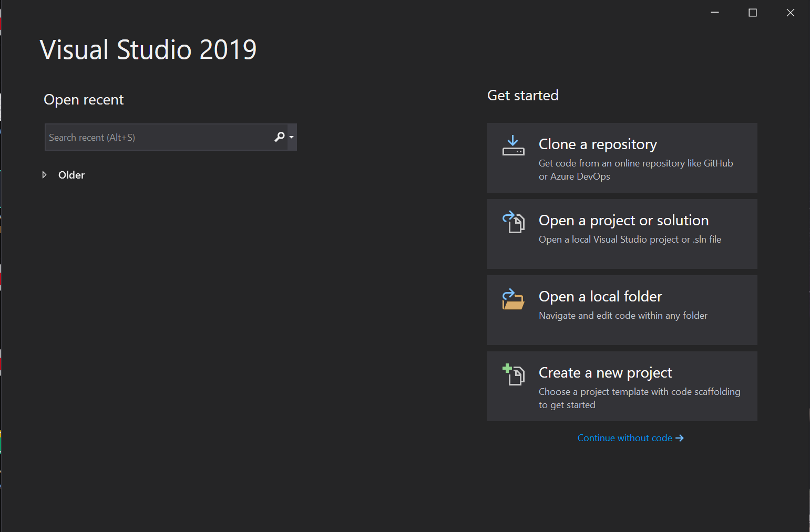Maximize the Visual Studio window

(x=753, y=12)
